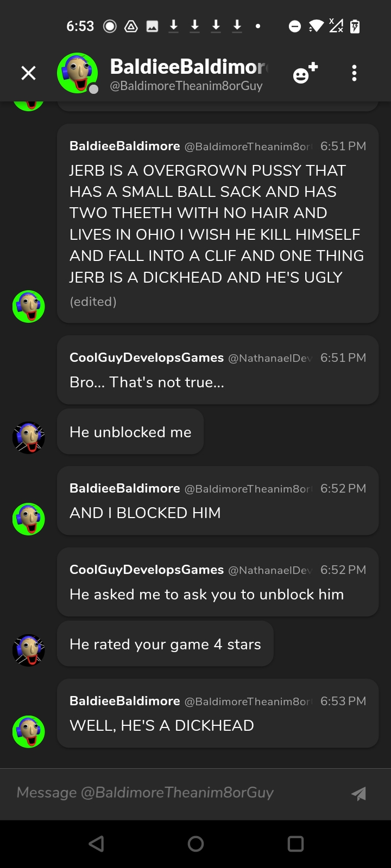The width and height of the screenshot is (391, 868).
Task: Open the add friend smiley-plus icon
Action: tap(305, 73)
